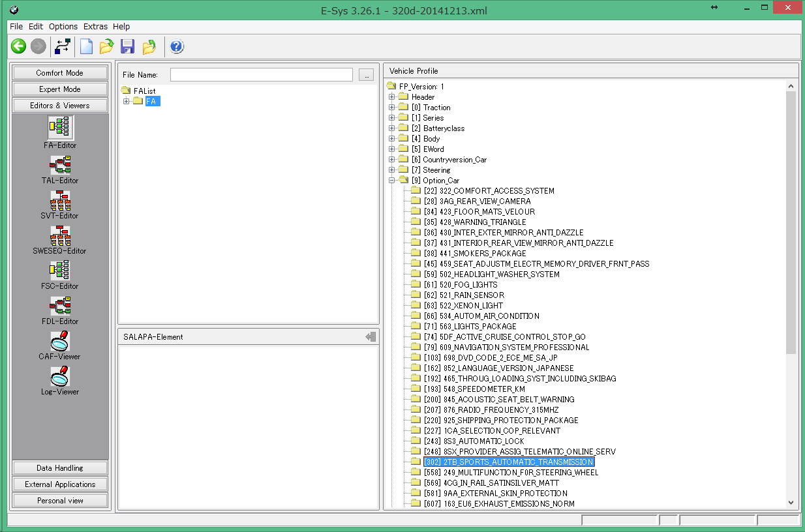Click the connection arrows toolbar icon

click(x=63, y=46)
